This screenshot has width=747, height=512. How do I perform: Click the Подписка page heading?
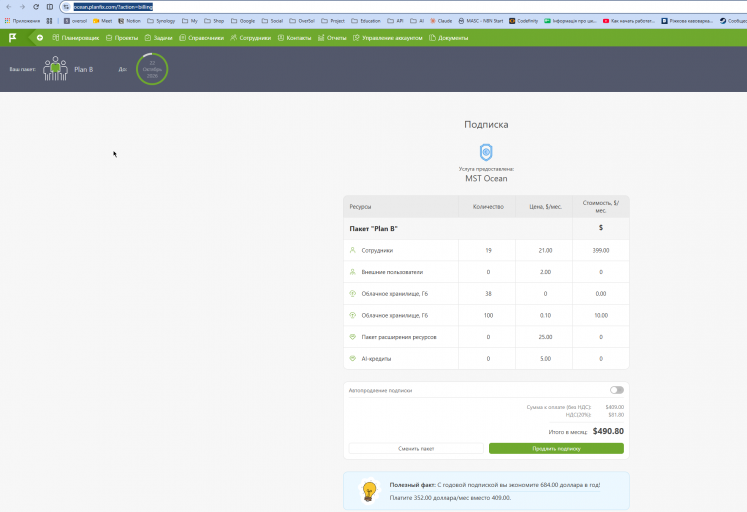[x=486, y=124]
